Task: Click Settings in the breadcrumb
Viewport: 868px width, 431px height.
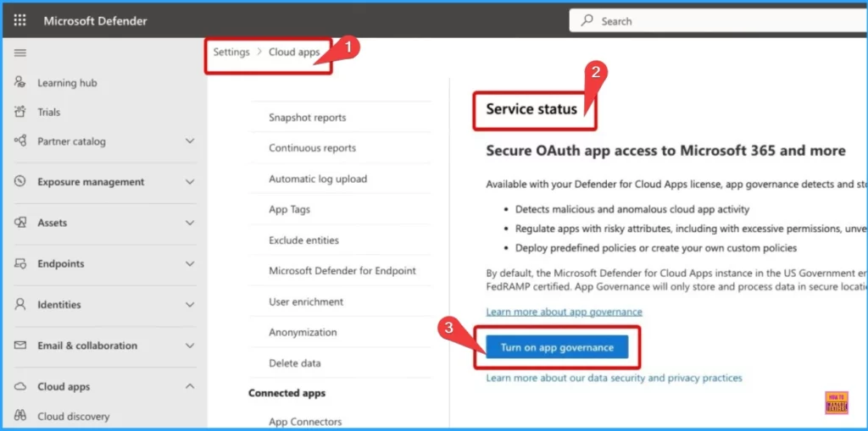Action: pos(231,52)
